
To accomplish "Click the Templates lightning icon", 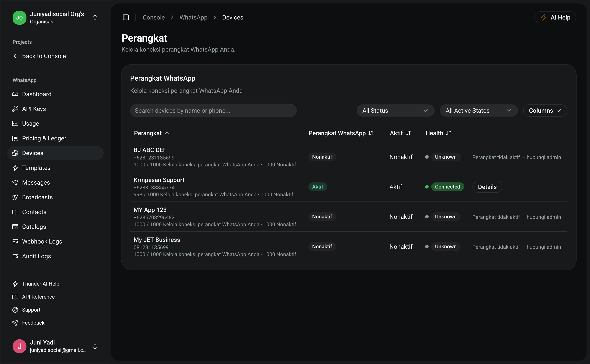I will [15, 167].
